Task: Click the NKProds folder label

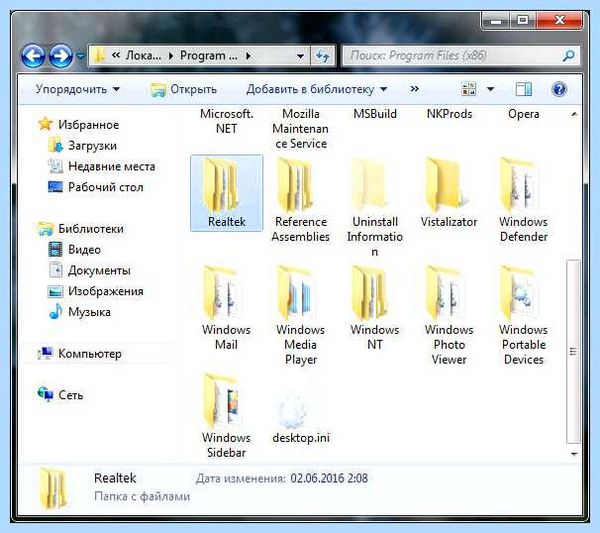Action: click(x=449, y=114)
